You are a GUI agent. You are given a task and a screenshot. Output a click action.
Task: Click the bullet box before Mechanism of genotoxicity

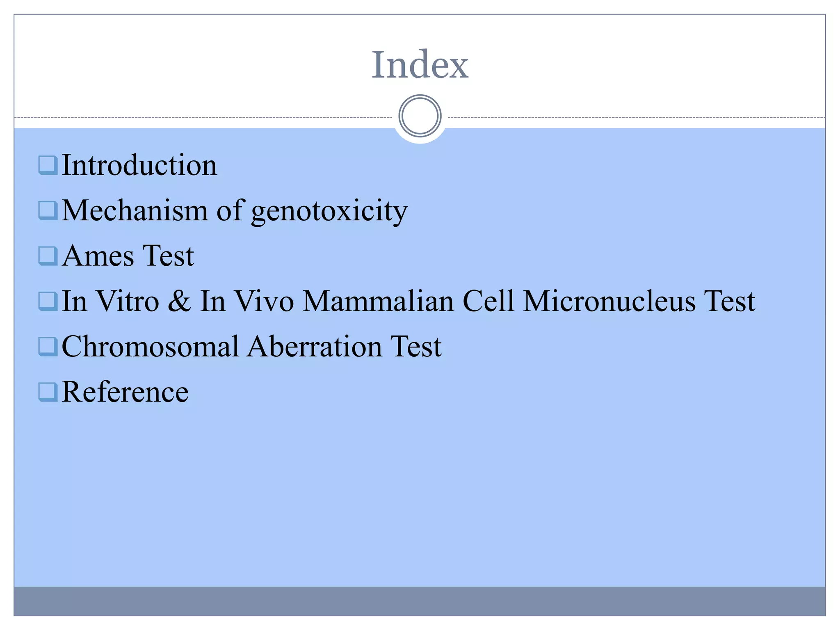pos(48,210)
